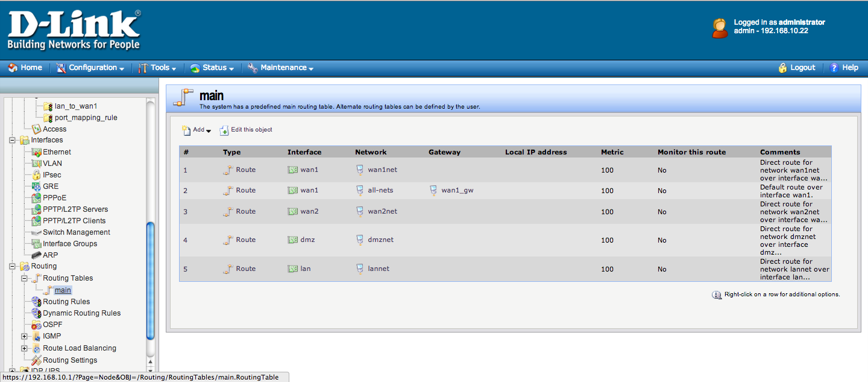Click the ARP icon in tree

point(36,255)
